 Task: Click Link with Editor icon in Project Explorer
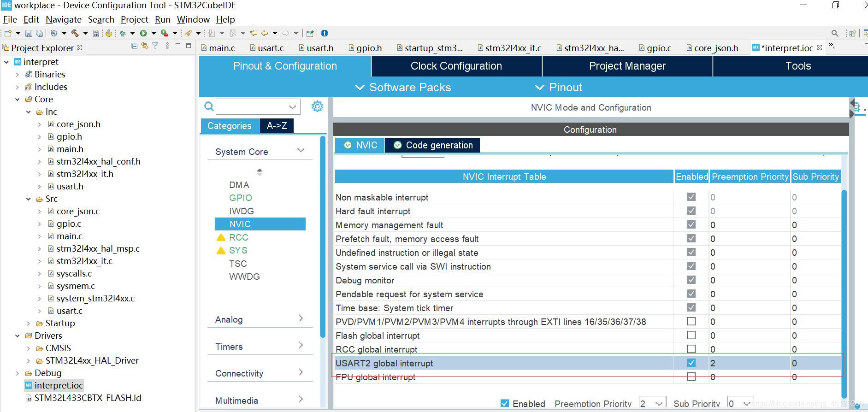click(145, 46)
